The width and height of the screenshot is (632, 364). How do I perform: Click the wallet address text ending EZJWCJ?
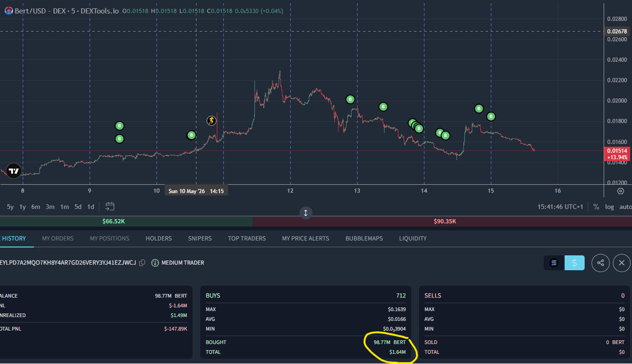[68, 262]
